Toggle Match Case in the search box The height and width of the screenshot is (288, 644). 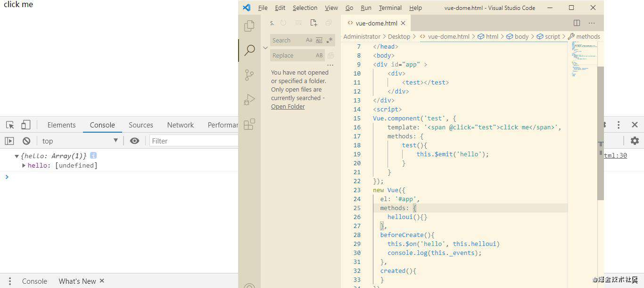pyautogui.click(x=309, y=41)
